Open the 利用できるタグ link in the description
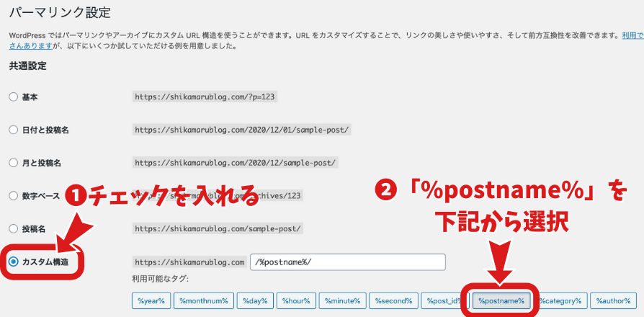The width and height of the screenshot is (644, 317). 632,36
